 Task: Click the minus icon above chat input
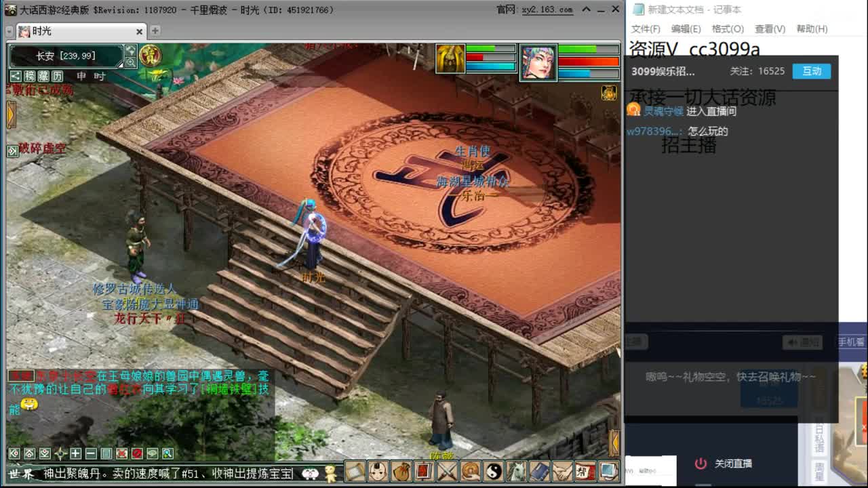pyautogui.click(x=91, y=453)
